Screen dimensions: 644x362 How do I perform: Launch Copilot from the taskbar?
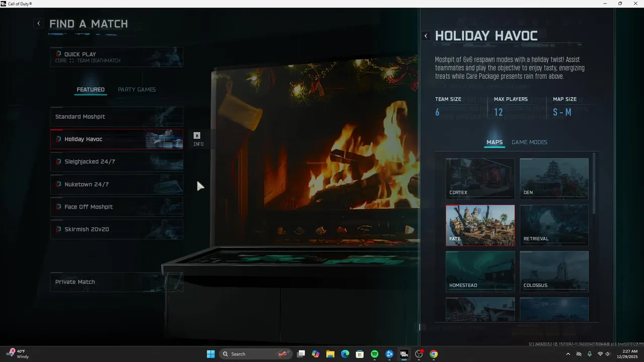click(x=315, y=354)
